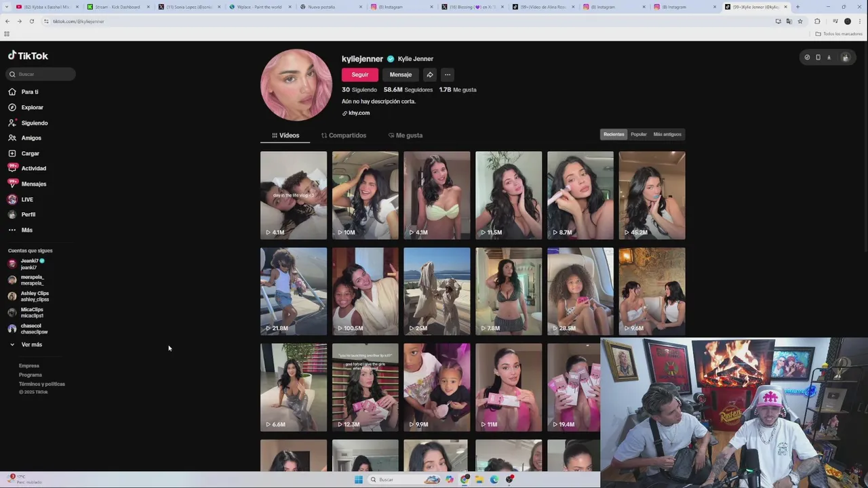Open the Ashley Clips followed account

[28, 296]
